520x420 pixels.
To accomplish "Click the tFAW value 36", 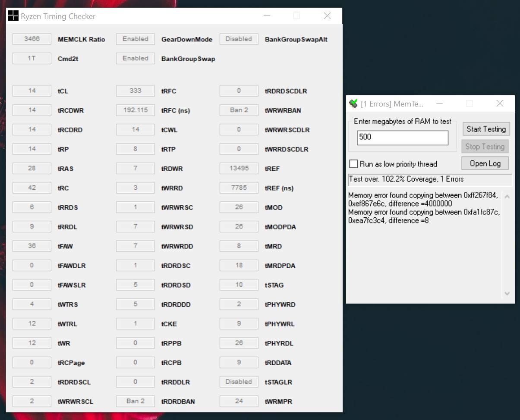I will point(32,246).
